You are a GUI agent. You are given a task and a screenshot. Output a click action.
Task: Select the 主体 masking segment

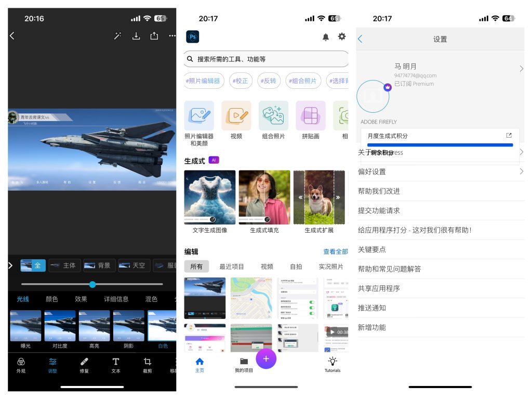point(64,265)
